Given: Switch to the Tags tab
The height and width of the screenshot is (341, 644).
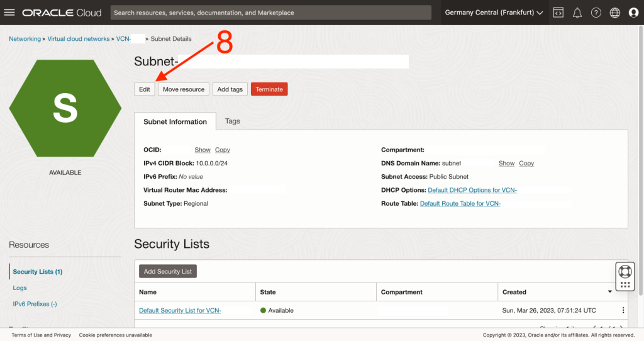Looking at the screenshot, I should point(233,121).
